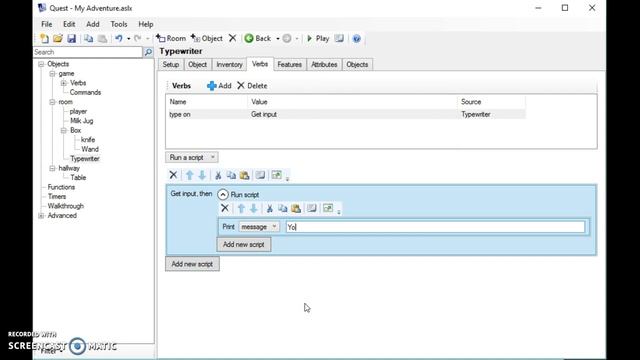Image resolution: width=640 pixels, height=360 pixels.
Task: Open the Print message type dropdown
Action: point(259,227)
